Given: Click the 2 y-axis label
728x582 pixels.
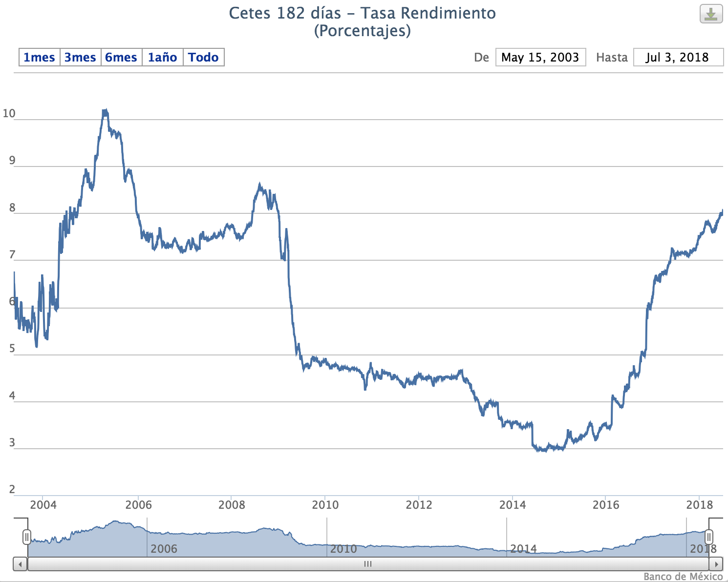Looking at the screenshot, I should (x=12, y=489).
